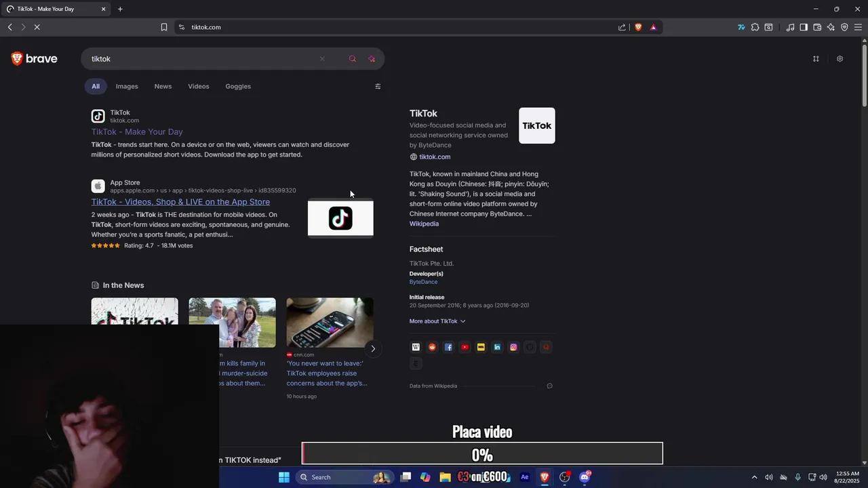Bookmark this page with bookmark icon
The image size is (868, 488).
pyautogui.click(x=164, y=27)
